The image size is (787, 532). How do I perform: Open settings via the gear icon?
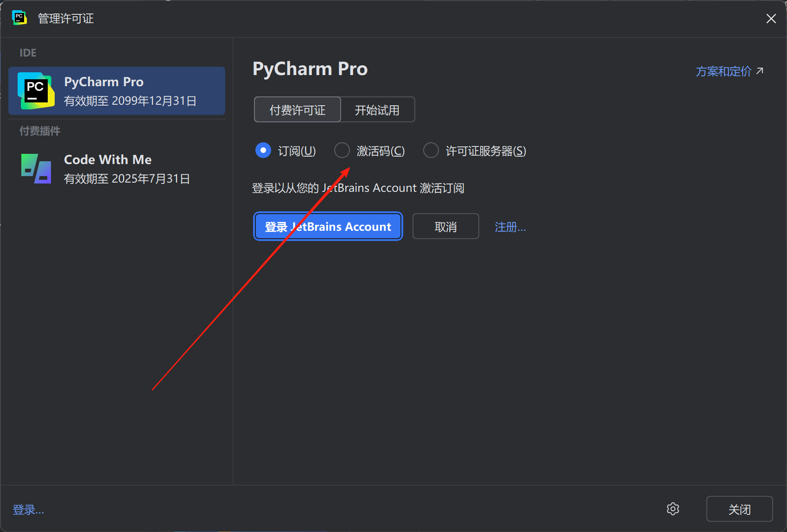click(673, 509)
